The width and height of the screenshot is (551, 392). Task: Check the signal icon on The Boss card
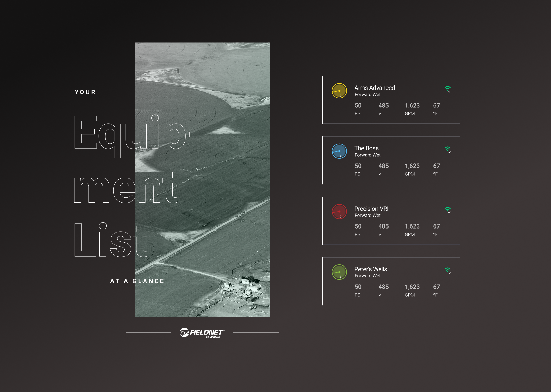(448, 149)
